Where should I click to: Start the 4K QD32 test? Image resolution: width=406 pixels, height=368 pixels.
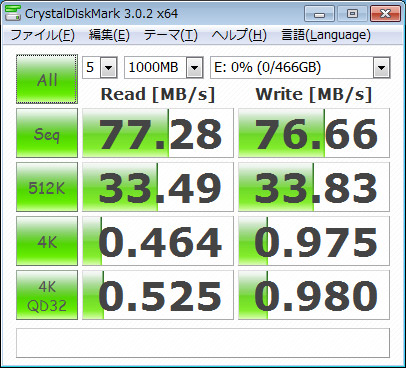click(x=47, y=295)
